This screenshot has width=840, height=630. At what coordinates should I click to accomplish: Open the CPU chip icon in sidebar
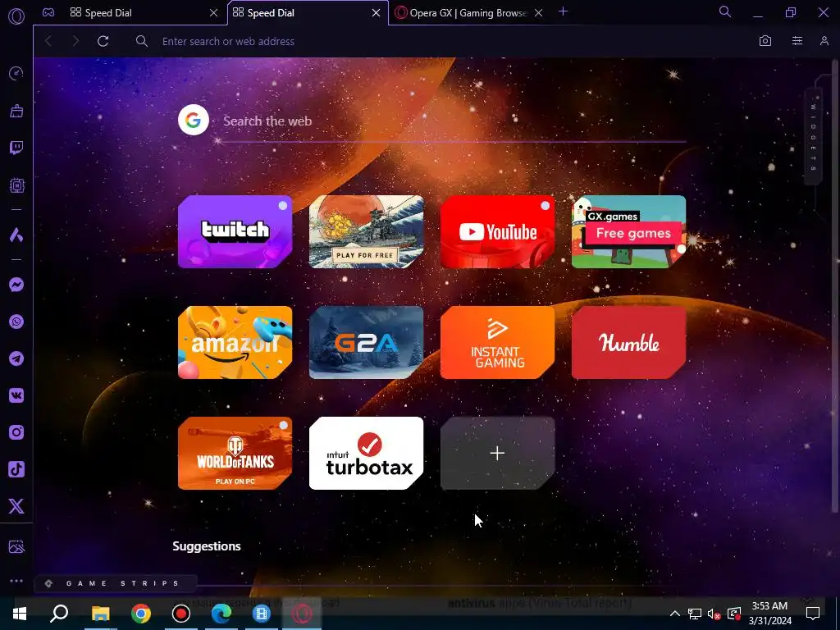click(16, 185)
